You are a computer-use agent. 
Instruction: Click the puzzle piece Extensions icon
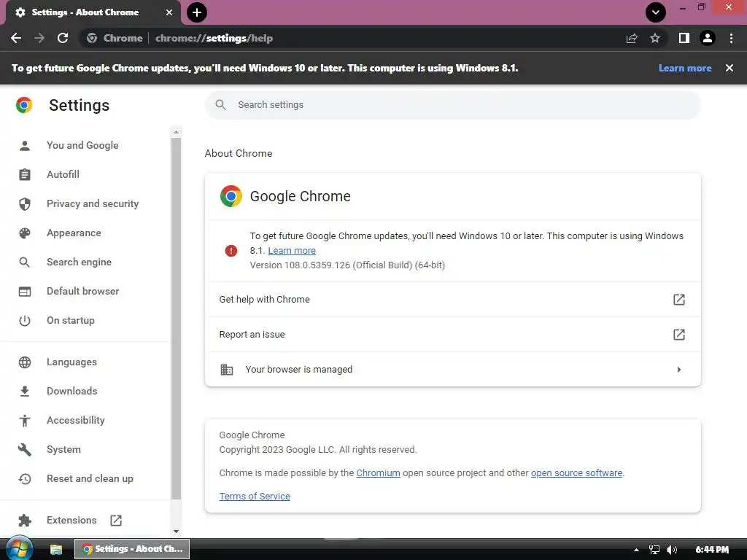tap(25, 521)
